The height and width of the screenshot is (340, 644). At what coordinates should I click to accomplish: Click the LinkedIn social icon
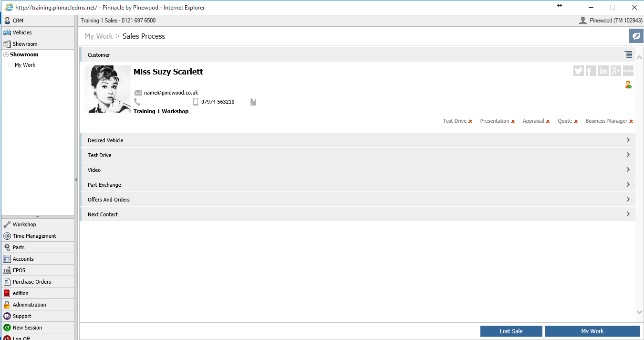coord(603,71)
